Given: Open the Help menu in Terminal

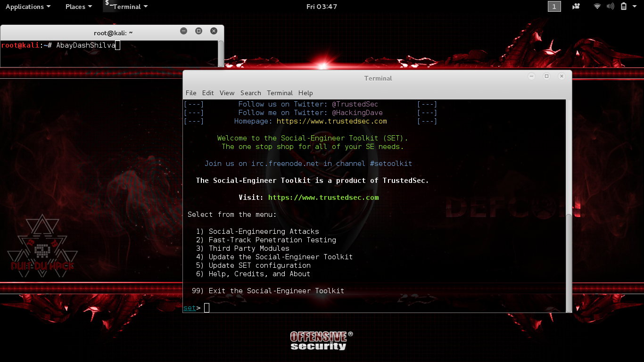Looking at the screenshot, I should (x=305, y=93).
